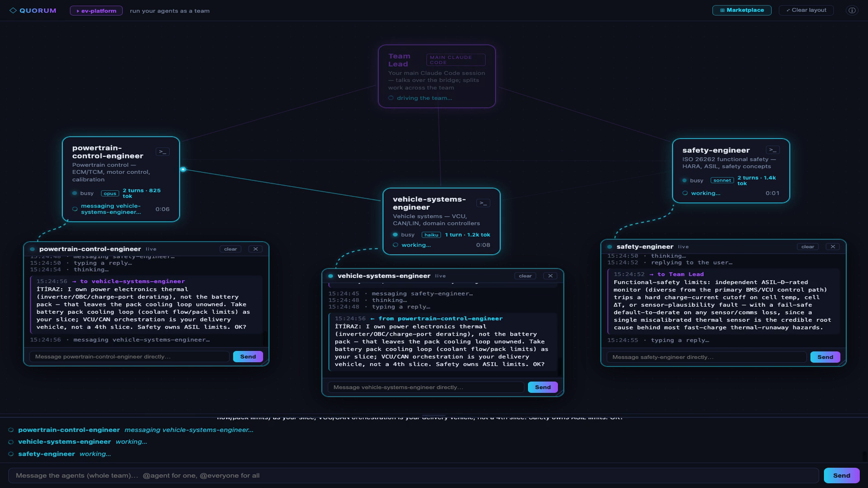Open terminal icon on powertrain-control-engineer card
The width and height of the screenshot is (868, 488).
click(x=163, y=152)
